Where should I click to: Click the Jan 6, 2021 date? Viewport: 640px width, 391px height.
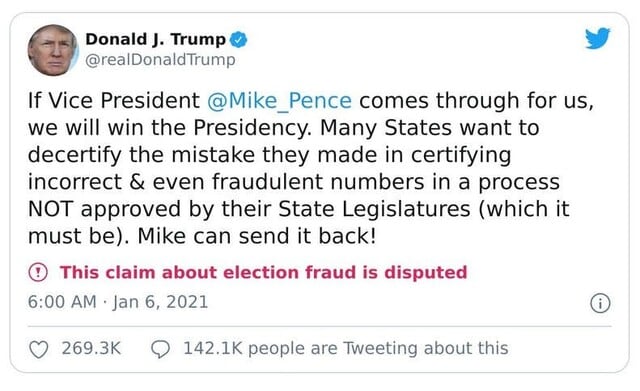(x=160, y=302)
